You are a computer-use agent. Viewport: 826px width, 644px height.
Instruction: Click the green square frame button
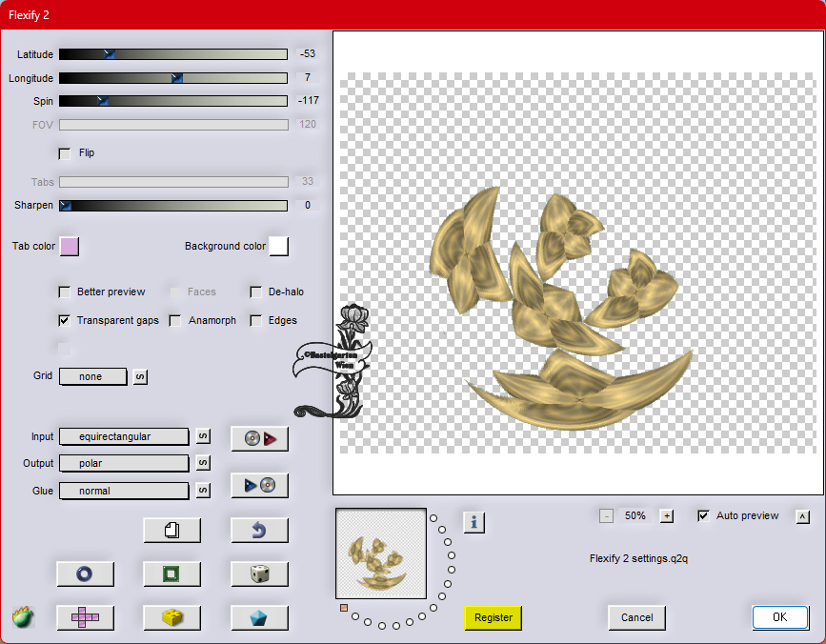(x=171, y=574)
